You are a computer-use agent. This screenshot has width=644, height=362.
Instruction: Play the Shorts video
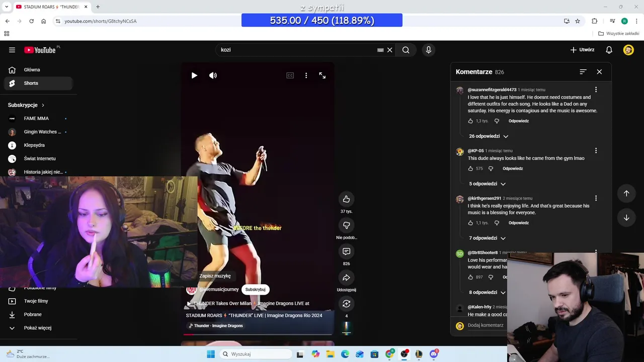click(x=194, y=75)
